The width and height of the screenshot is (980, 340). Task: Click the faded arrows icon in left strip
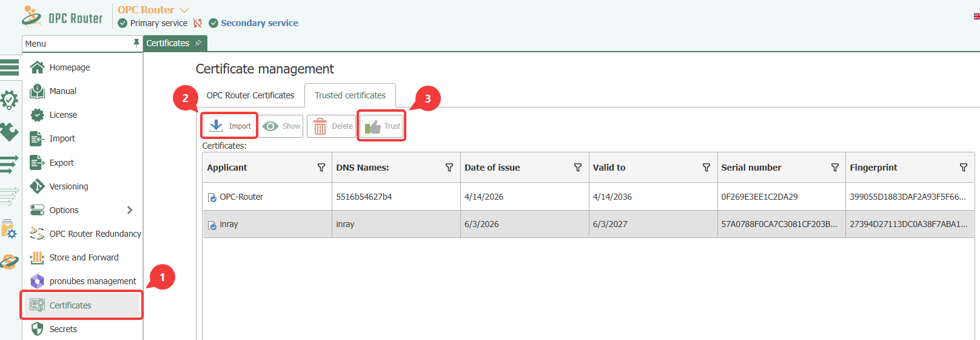[x=9, y=197]
